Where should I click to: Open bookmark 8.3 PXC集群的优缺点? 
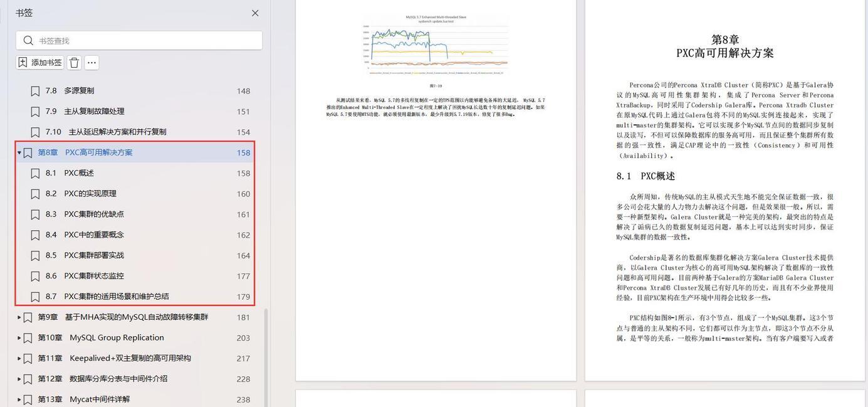(85, 214)
